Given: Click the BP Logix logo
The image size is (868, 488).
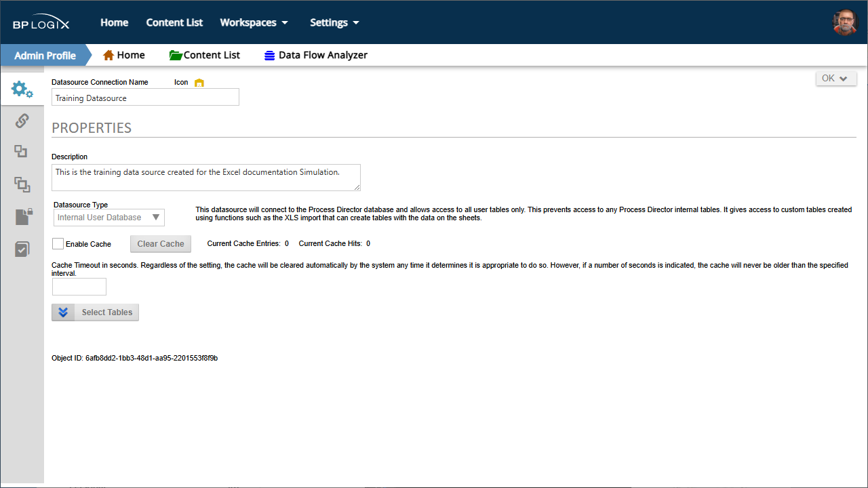Looking at the screenshot, I should point(41,23).
